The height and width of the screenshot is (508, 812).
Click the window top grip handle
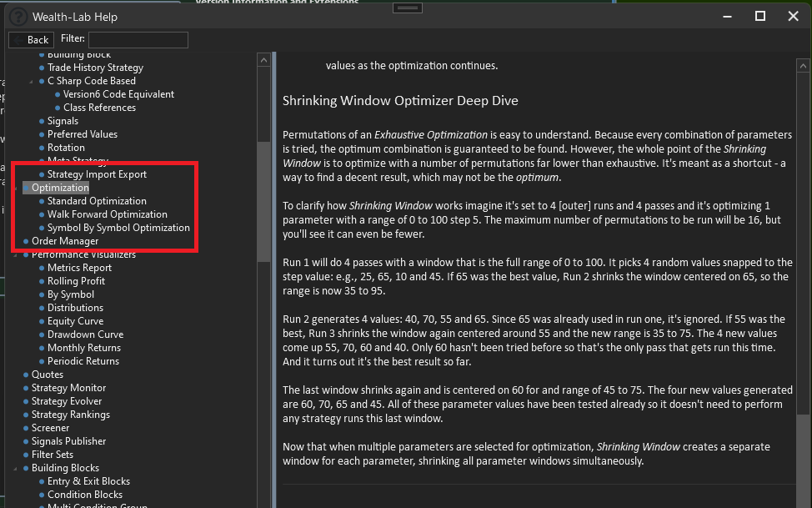pyautogui.click(x=408, y=8)
